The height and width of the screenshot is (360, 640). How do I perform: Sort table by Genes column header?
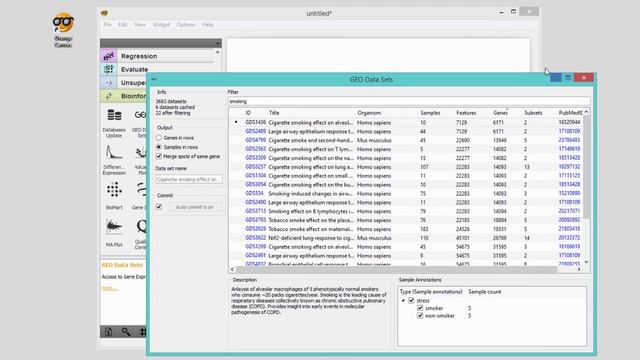point(500,113)
